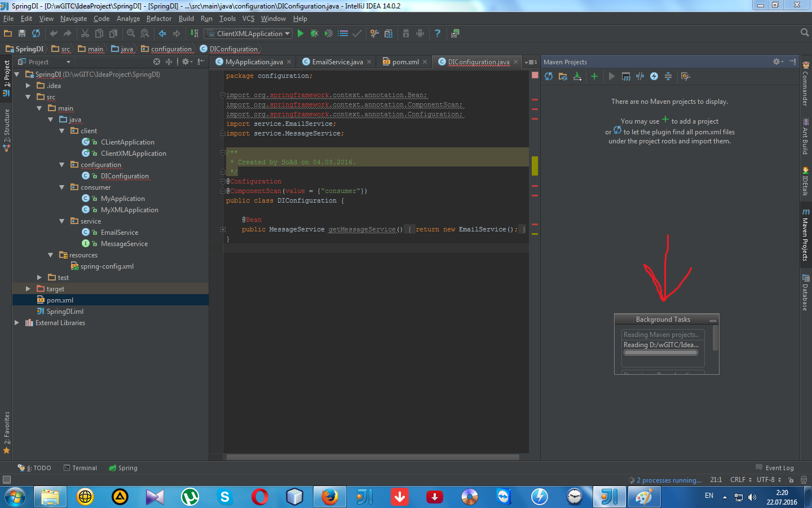Switch to the pom.xml editor tab
This screenshot has width=812, height=508.
[x=405, y=62]
